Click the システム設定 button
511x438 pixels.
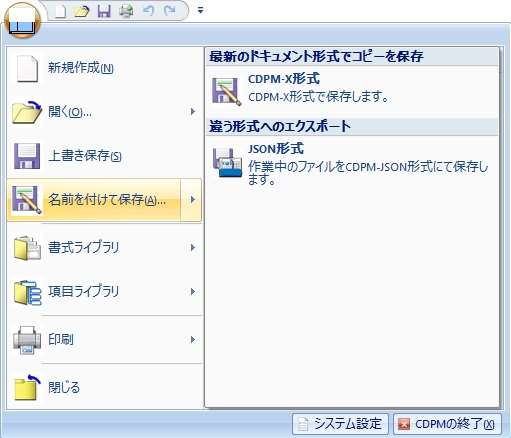point(340,424)
